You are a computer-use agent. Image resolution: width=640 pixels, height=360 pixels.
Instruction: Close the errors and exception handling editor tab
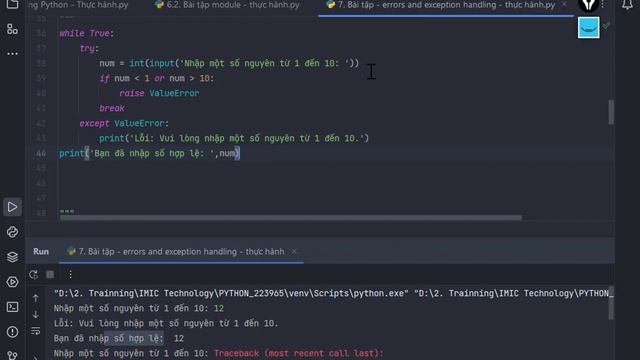564,4
